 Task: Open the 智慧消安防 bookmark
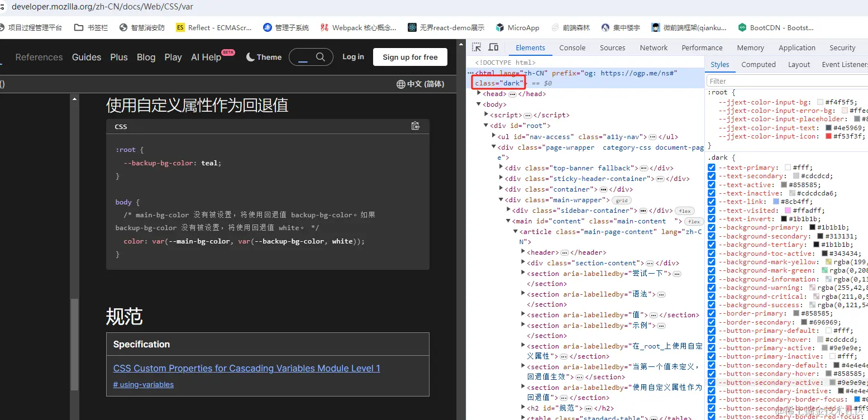point(141,27)
